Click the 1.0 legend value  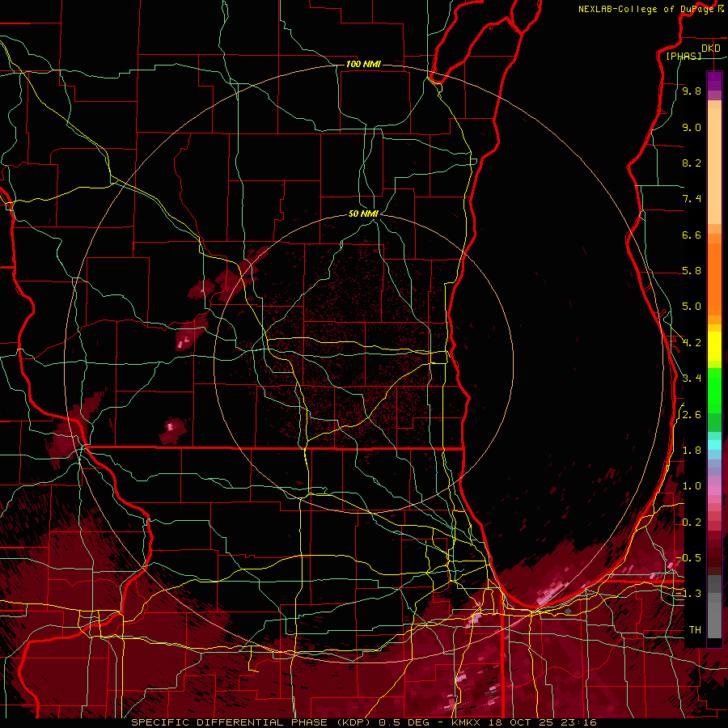[x=692, y=486]
